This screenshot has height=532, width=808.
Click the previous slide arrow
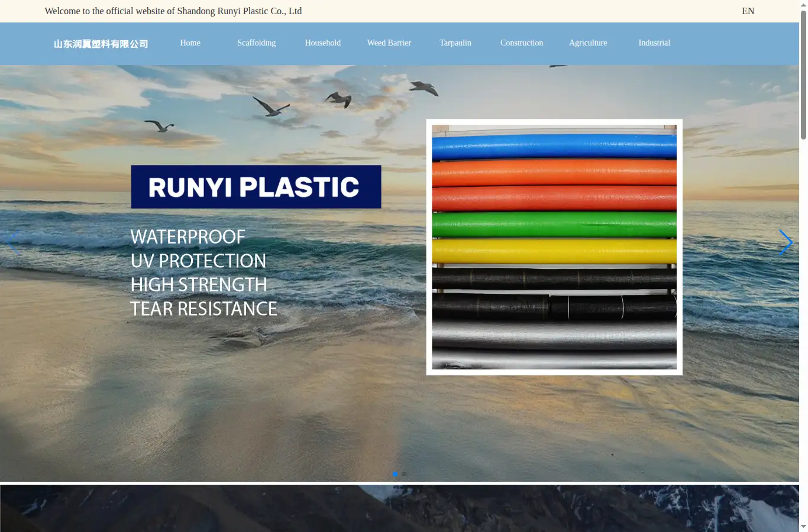click(x=13, y=242)
